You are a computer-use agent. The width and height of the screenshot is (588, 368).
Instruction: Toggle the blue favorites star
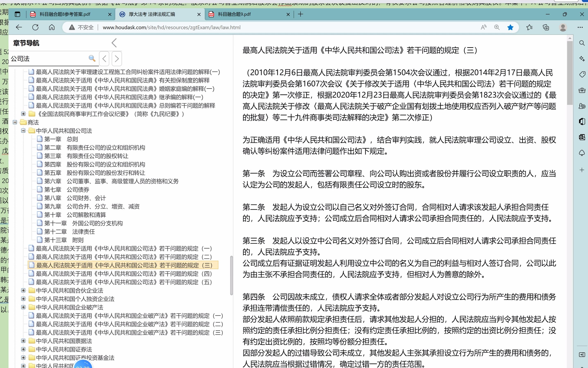pos(510,27)
